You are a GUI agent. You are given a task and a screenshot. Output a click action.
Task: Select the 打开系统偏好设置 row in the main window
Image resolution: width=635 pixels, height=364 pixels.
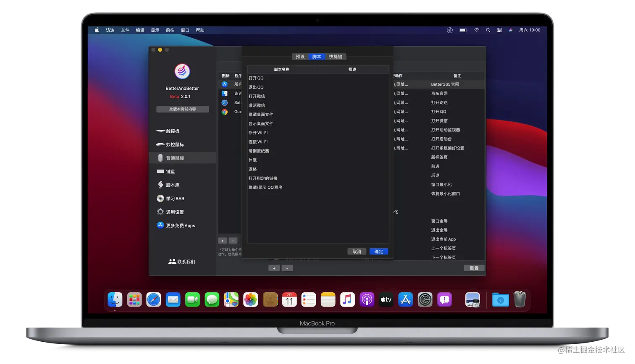[x=439, y=148]
